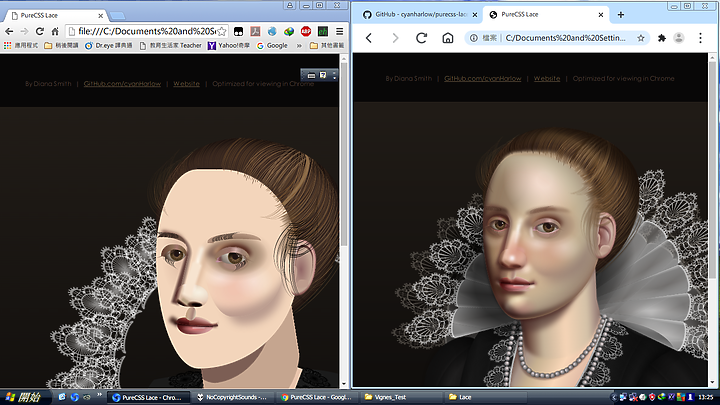Screen dimensions: 720x405
Task: Bookmark page with star in right address bar
Action: [641, 38]
